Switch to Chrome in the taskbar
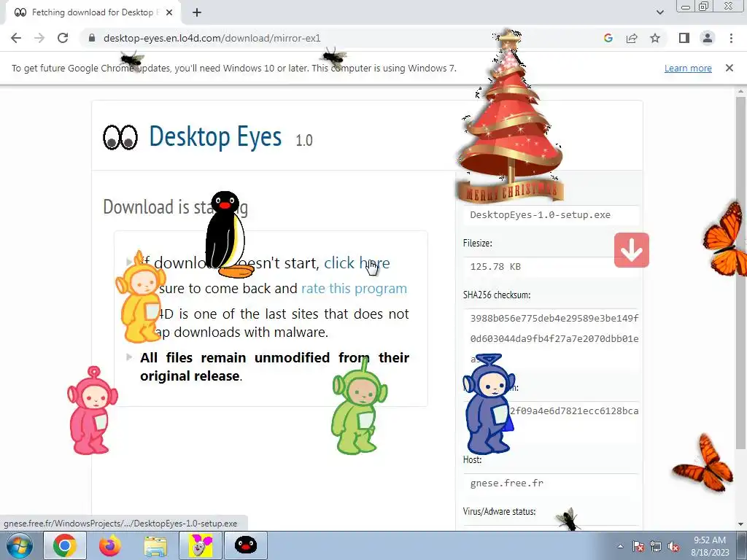Viewport: 747px width, 560px height. coord(65,545)
